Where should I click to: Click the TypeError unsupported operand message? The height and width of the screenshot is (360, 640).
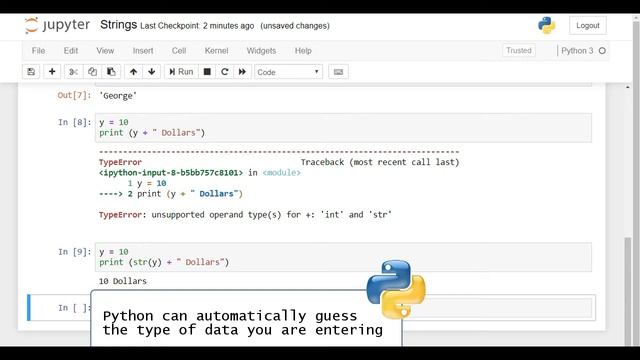245,215
